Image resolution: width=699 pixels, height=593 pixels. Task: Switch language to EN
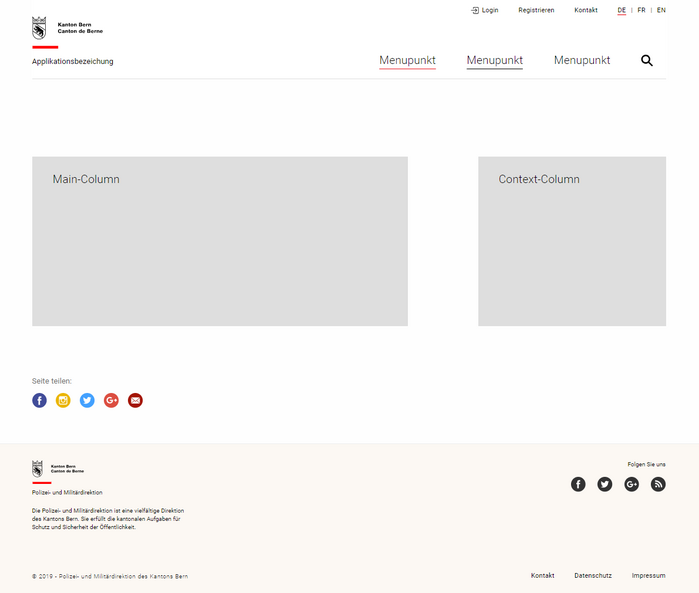click(x=661, y=10)
